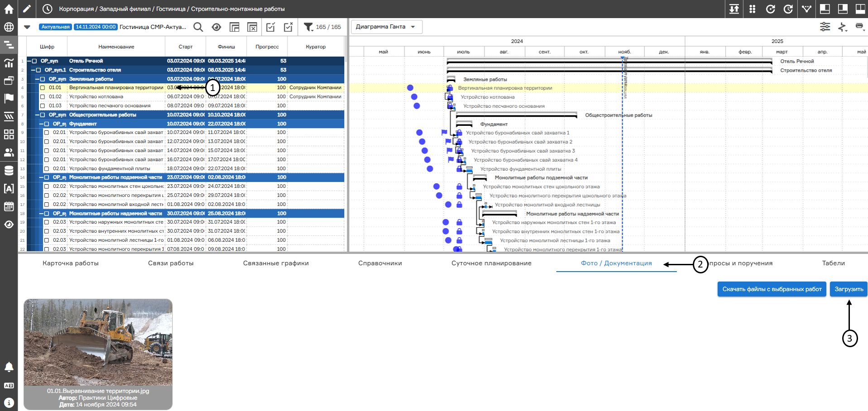The height and width of the screenshot is (411, 868).
Task: Collapse Монолитные работы надземной части group
Action: click(x=41, y=213)
